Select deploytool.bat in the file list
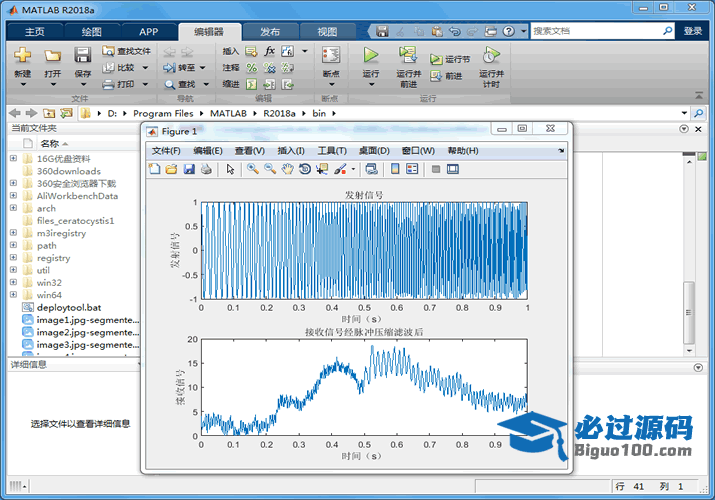715x500 pixels. point(69,308)
